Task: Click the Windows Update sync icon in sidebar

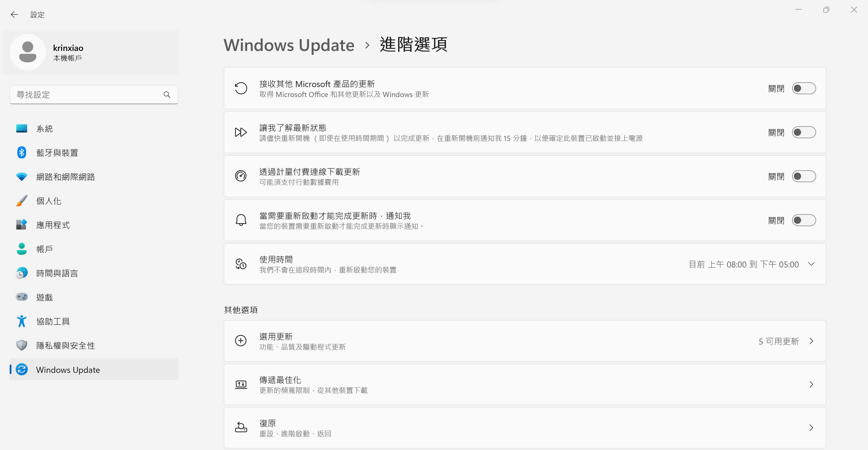Action: [22, 370]
